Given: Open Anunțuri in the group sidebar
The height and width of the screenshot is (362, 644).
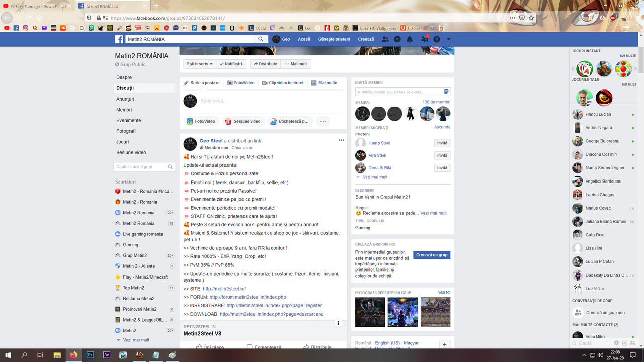Looking at the screenshot, I should [125, 99].
